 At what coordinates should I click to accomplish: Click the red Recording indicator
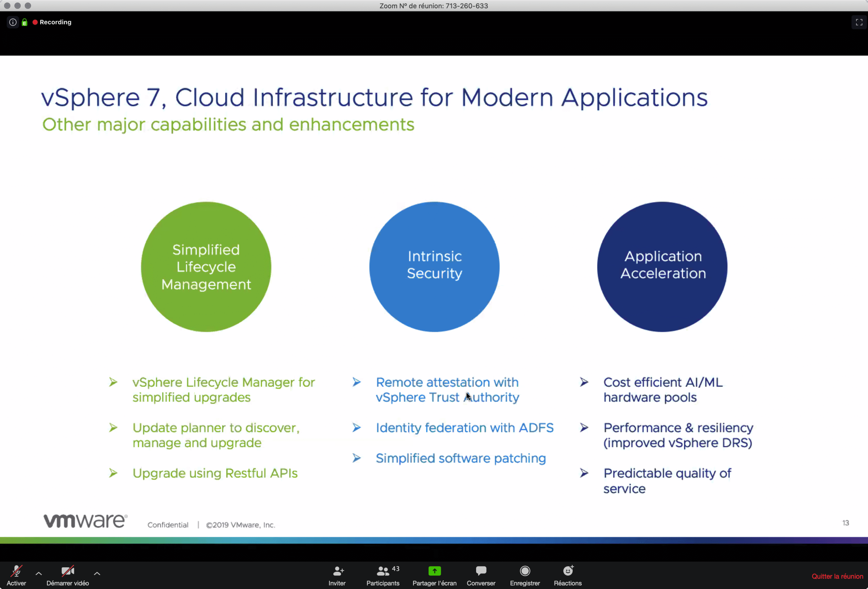click(52, 22)
